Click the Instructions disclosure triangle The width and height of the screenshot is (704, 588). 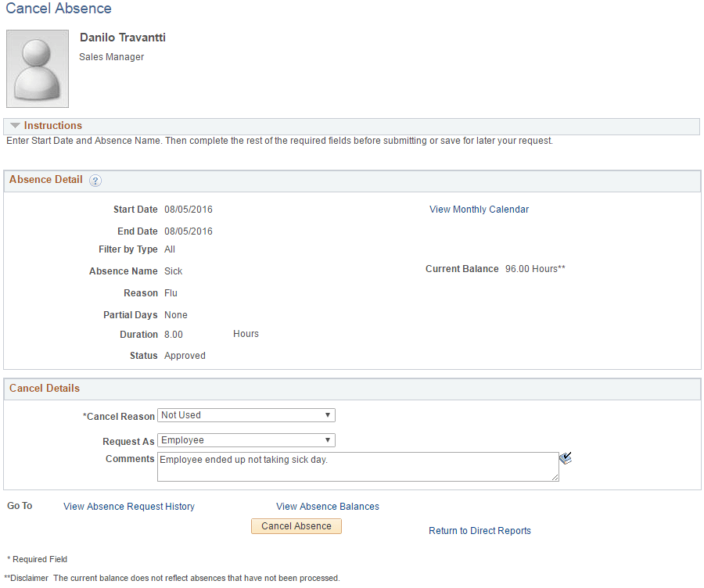[15, 125]
